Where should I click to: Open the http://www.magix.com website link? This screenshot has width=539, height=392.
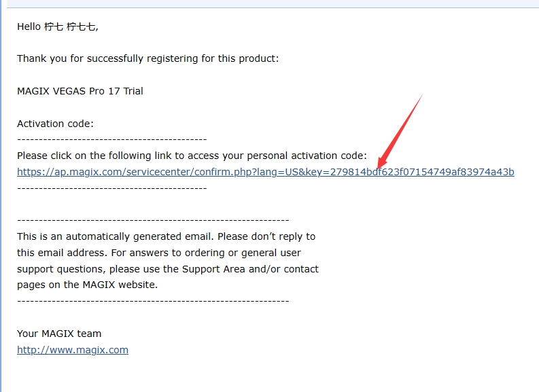point(73,350)
